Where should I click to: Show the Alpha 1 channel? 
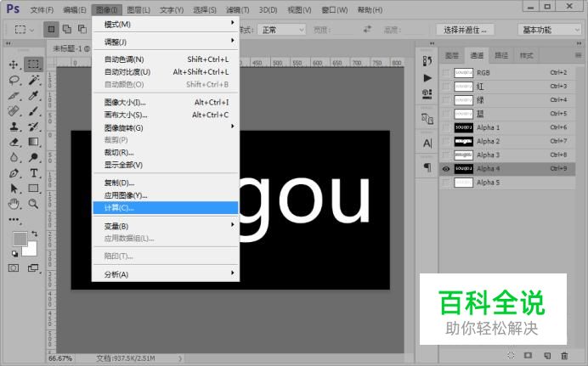pyautogui.click(x=446, y=127)
